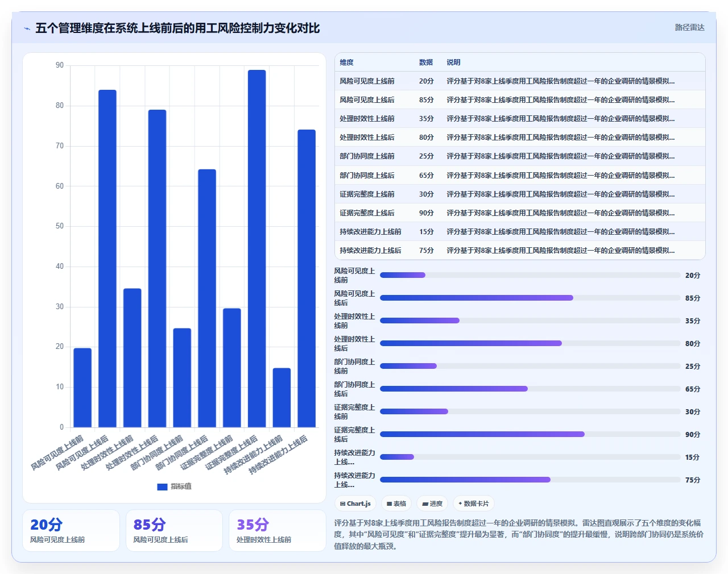
Task: Click the 部门协同度上线后 table row label
Action: tap(367, 176)
